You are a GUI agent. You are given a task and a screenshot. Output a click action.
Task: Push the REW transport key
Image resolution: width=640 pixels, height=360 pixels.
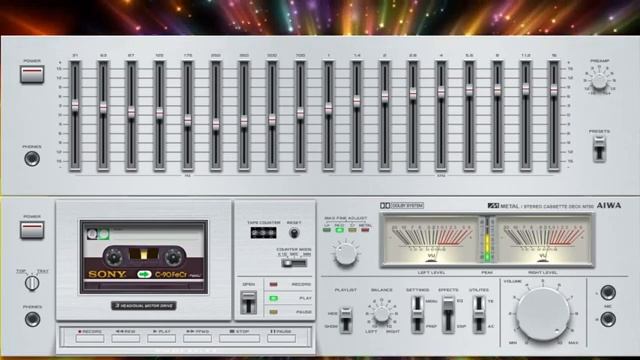[x=126, y=338]
